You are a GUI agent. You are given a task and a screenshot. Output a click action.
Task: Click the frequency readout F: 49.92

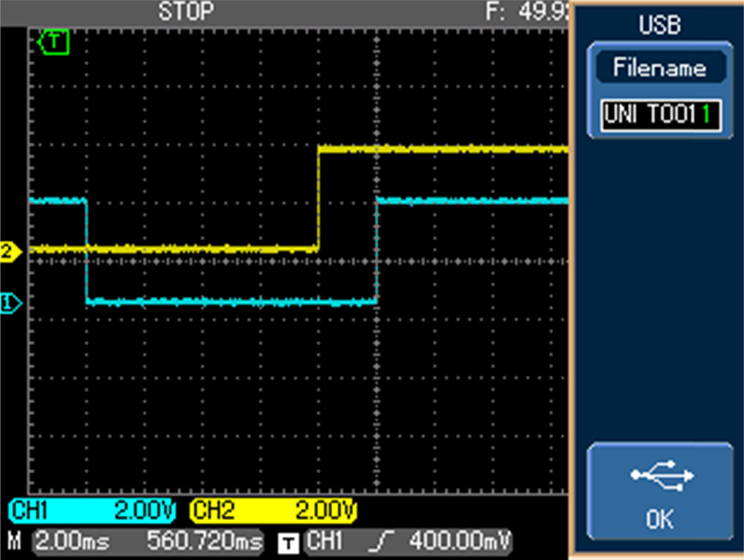coord(527,12)
